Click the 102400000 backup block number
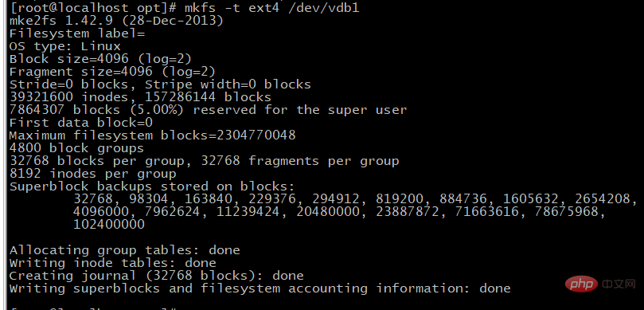 pyautogui.click(x=109, y=225)
